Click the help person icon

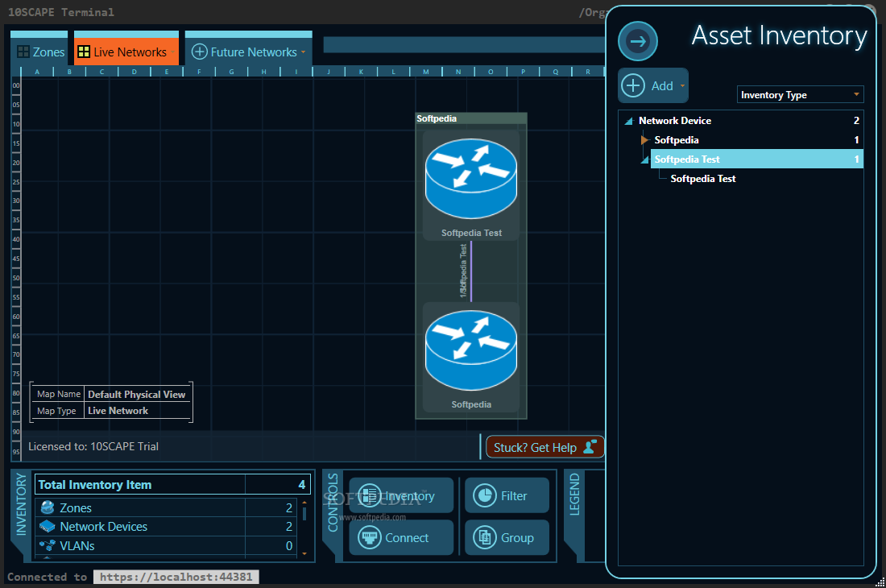point(590,447)
